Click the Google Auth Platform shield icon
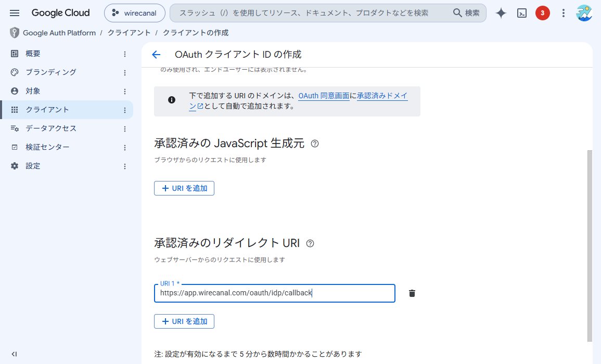The width and height of the screenshot is (601, 364). (14, 33)
